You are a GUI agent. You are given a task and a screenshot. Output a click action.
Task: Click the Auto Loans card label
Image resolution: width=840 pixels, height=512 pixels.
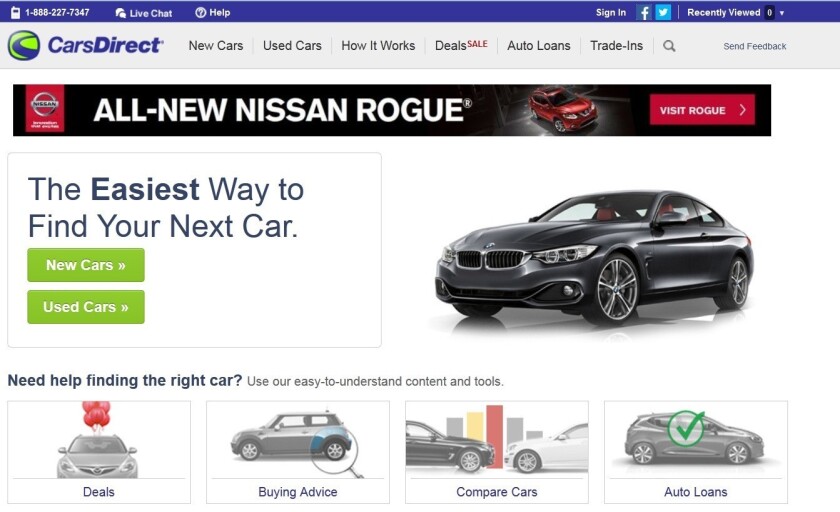(696, 492)
